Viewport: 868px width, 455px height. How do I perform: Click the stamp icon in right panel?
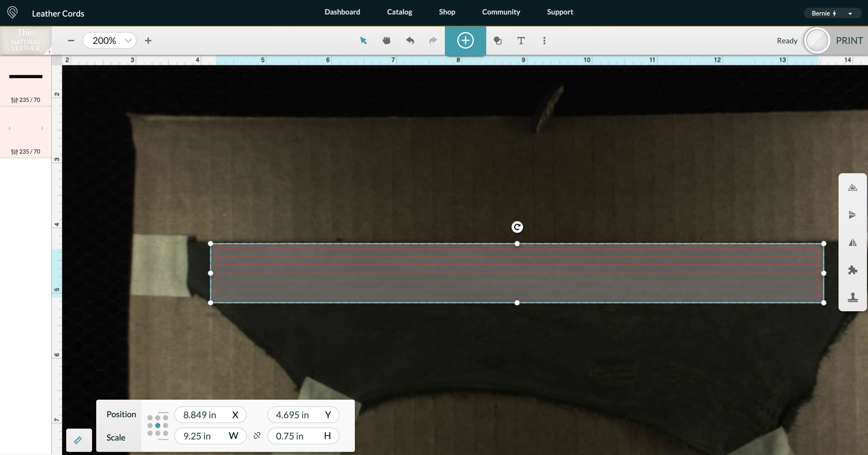click(x=852, y=297)
